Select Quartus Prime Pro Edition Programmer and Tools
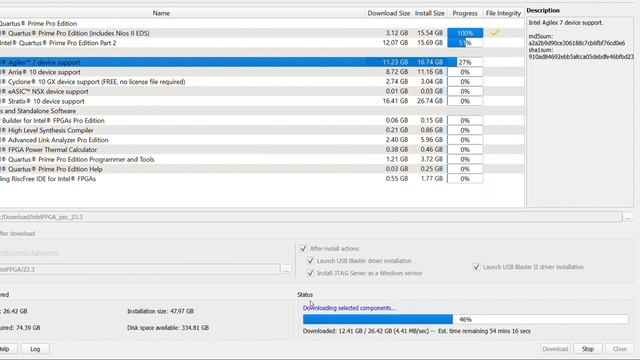The height and width of the screenshot is (360, 640). tap(261, 160)
